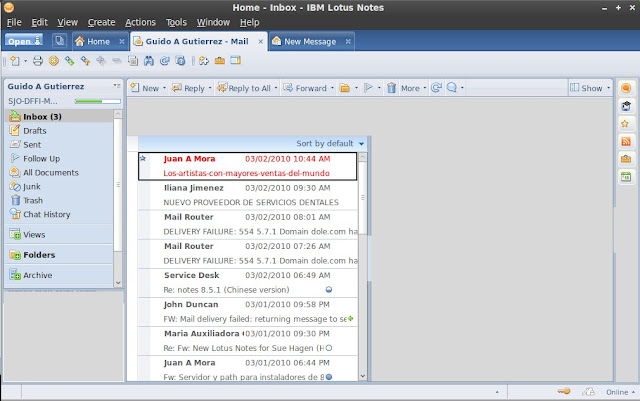Viewport: 640px width, 401px height.
Task: Open the Sametime chat icon in right sidebar
Action: click(x=626, y=88)
